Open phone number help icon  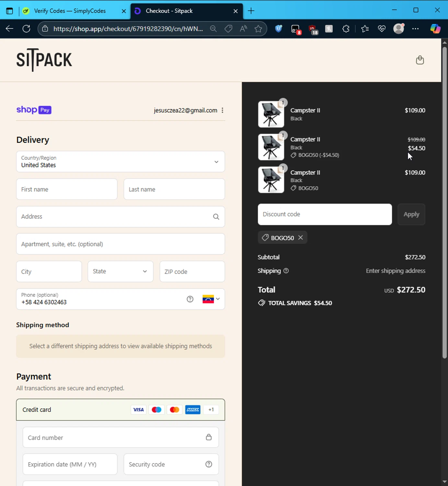190,299
